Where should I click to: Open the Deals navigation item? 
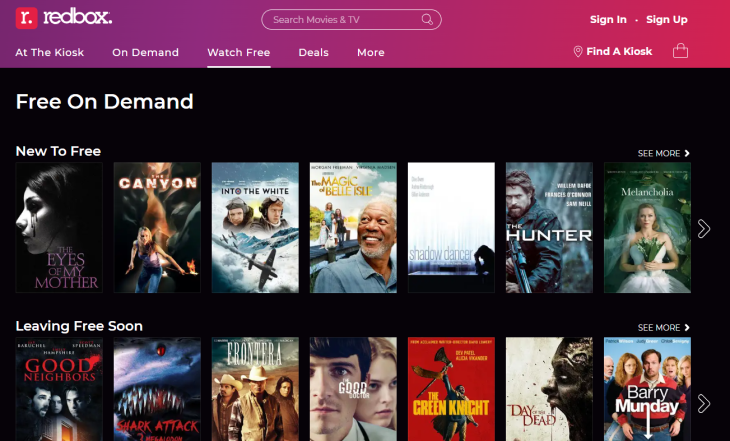(x=313, y=53)
